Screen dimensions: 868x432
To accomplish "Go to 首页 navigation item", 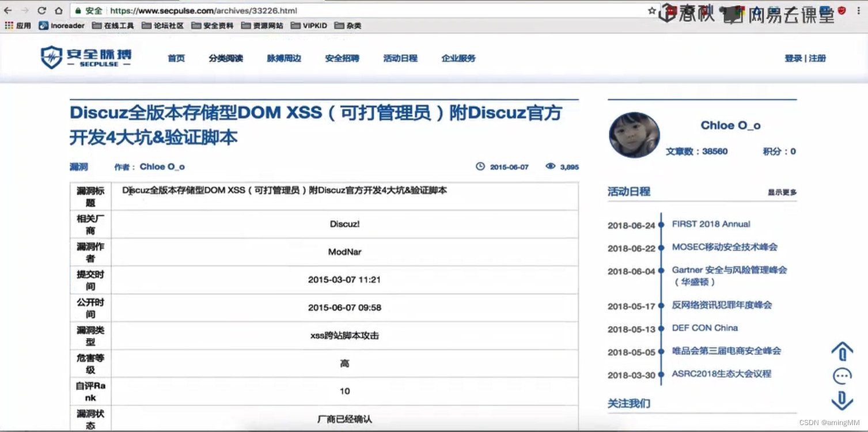I will click(x=176, y=58).
